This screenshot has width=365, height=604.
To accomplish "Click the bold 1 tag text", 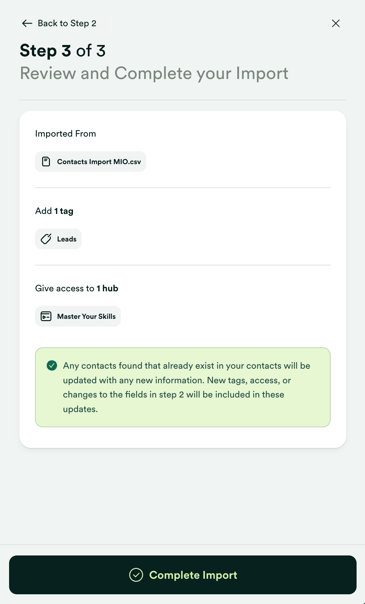I will (64, 211).
